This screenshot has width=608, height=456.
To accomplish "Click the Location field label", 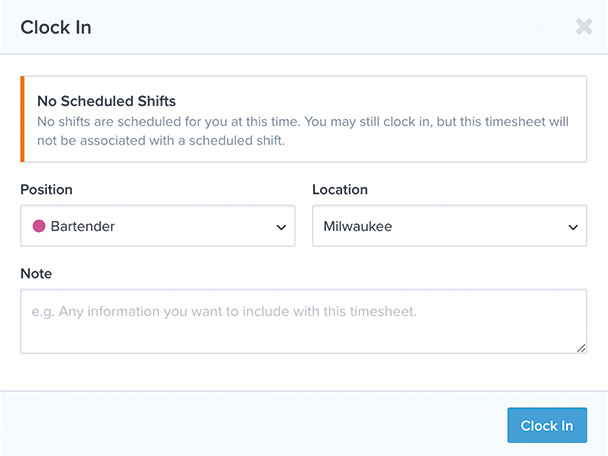I will [x=340, y=190].
